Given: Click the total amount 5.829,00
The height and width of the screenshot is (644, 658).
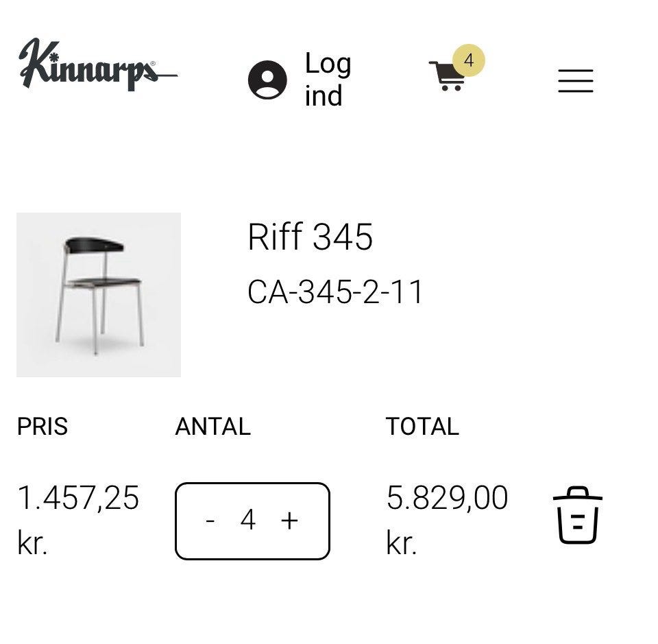Looking at the screenshot, I should coord(448,498).
